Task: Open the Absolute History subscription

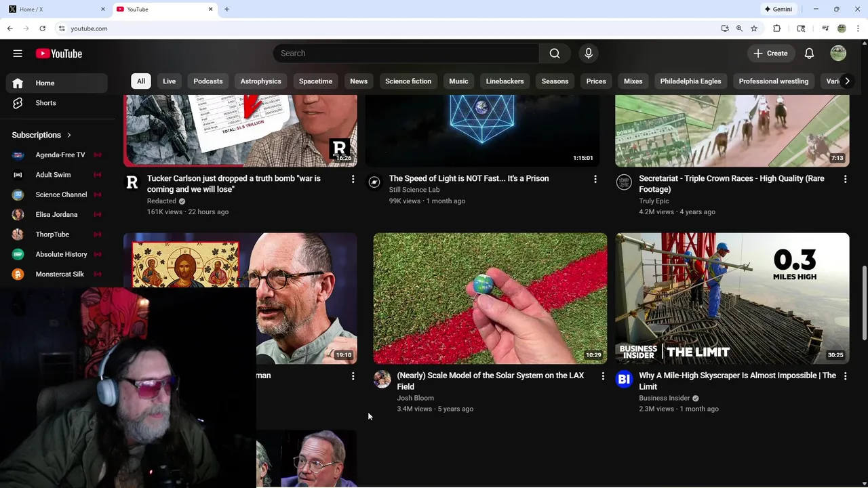Action: click(57, 254)
